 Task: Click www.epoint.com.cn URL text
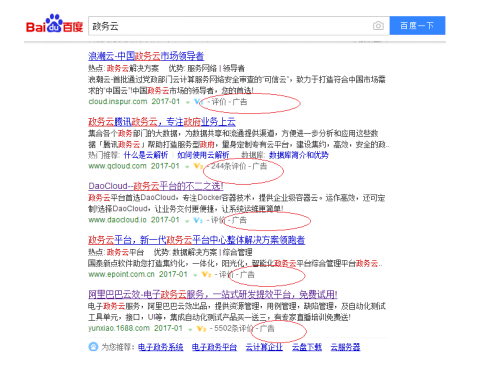coord(121,274)
